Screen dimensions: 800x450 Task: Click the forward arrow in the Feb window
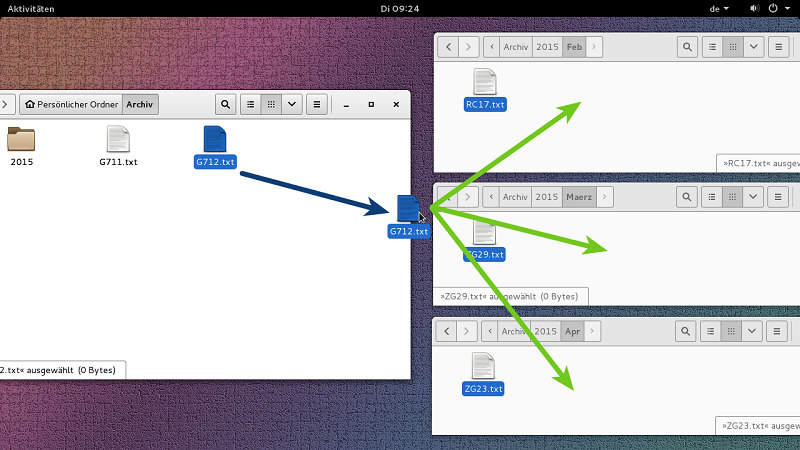(x=468, y=47)
